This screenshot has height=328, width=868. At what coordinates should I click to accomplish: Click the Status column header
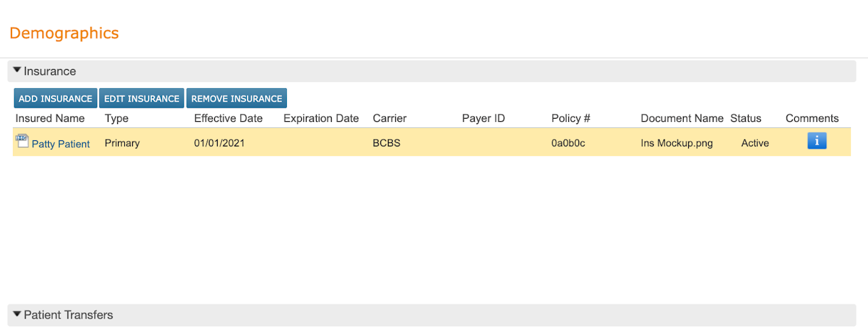[x=746, y=119]
